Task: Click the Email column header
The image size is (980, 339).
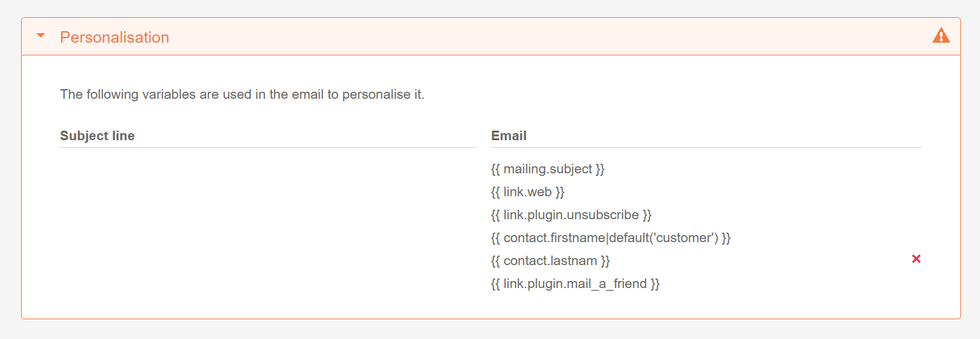Action: click(x=509, y=136)
